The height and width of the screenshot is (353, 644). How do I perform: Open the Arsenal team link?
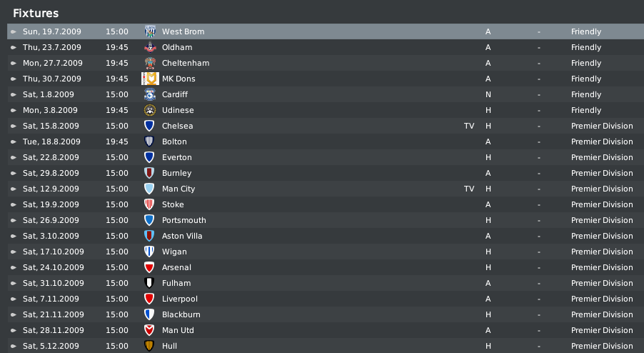point(176,267)
